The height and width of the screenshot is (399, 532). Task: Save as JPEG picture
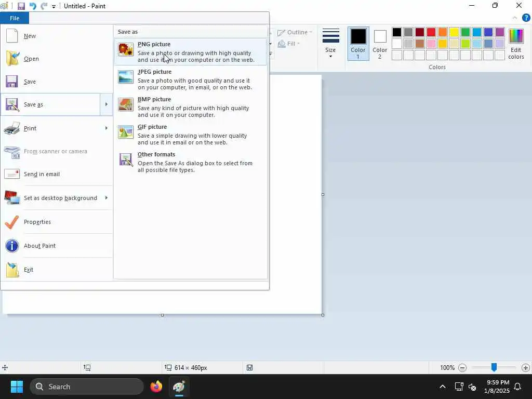coord(190,79)
